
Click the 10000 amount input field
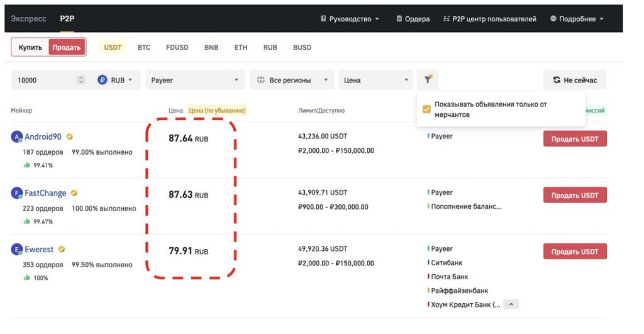43,80
